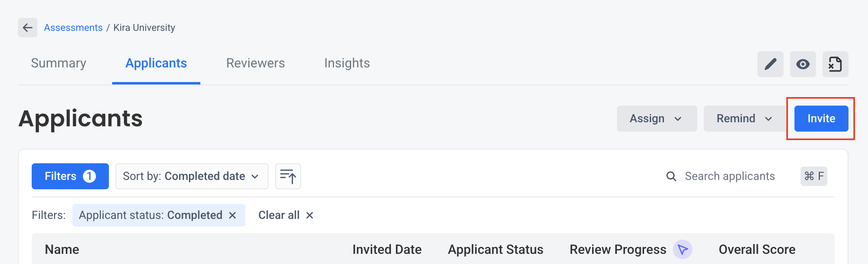Click the eye preview icon

point(803,64)
